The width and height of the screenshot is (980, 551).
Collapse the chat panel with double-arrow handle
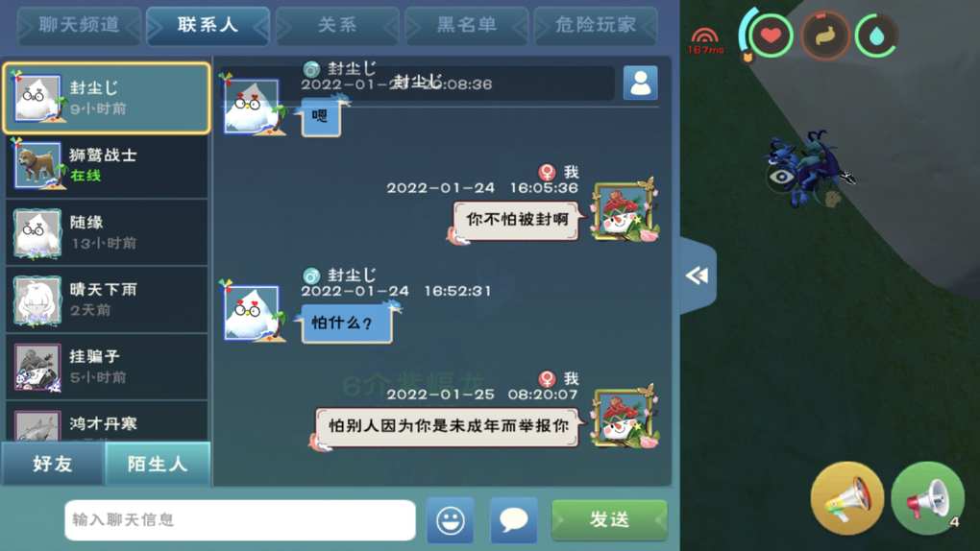click(x=697, y=275)
